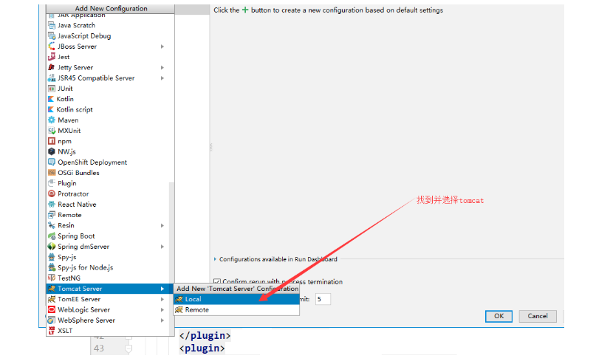Click the JavaScript Debug icon
Image resolution: width=596 pixels, height=364 pixels.
tap(52, 36)
